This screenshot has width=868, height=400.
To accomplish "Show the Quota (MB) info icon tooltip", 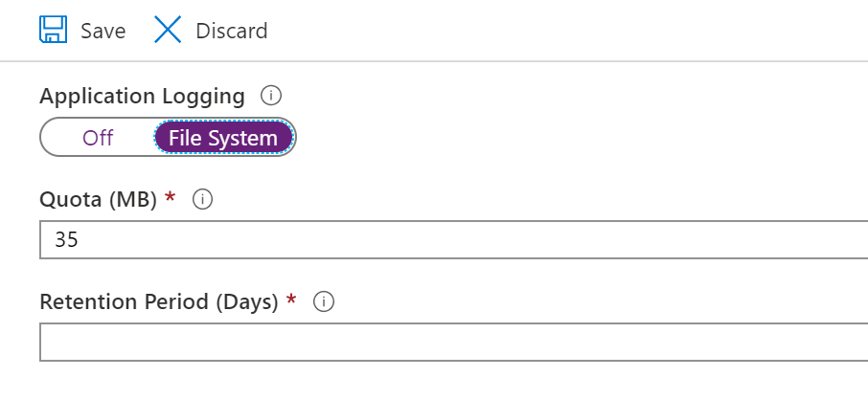I will click(202, 199).
